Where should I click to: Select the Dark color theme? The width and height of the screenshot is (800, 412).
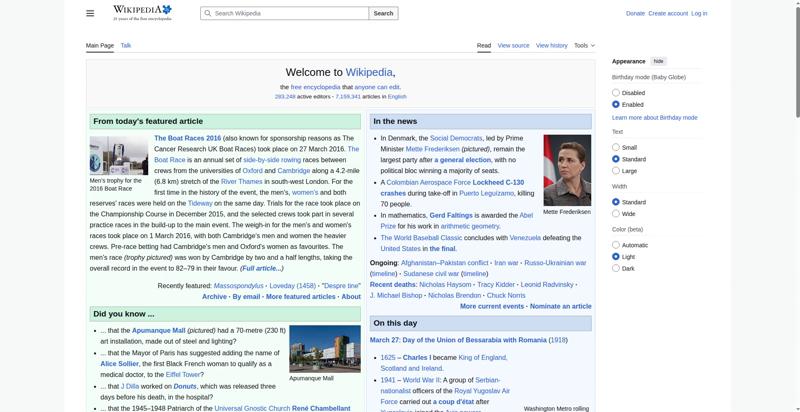tap(616, 268)
